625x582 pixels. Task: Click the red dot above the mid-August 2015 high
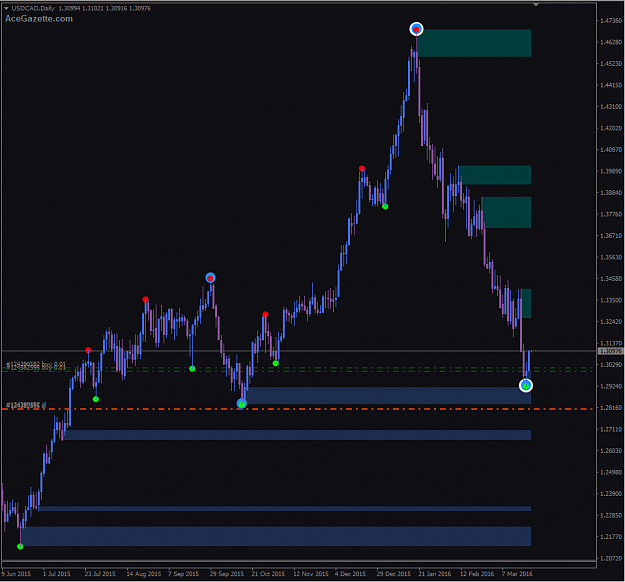pyautogui.click(x=145, y=299)
